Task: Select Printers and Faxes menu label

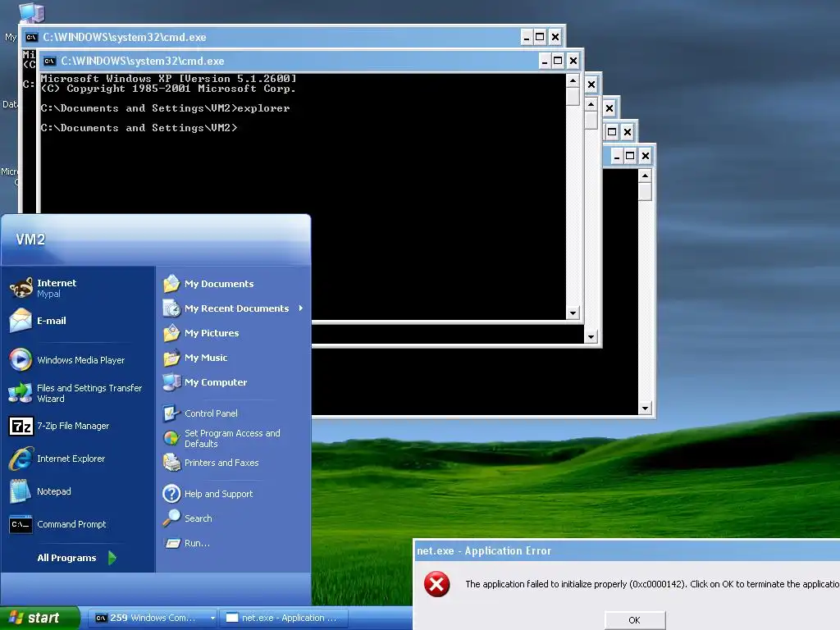Action: [x=221, y=463]
